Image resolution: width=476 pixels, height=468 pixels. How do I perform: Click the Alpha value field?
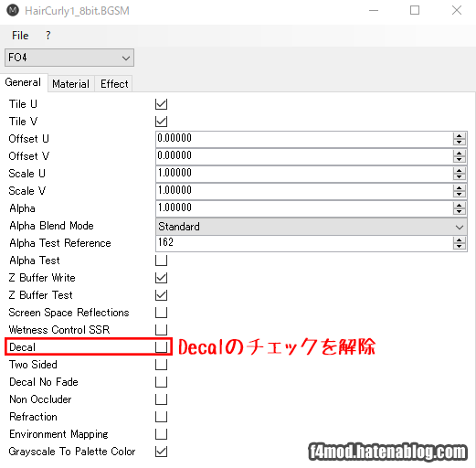[x=304, y=208]
